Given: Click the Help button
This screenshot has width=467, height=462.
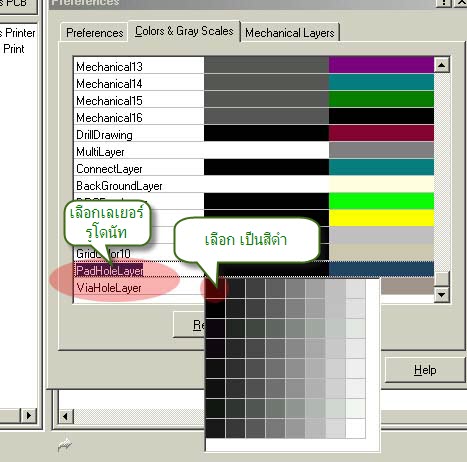Looking at the screenshot, I should [x=425, y=370].
